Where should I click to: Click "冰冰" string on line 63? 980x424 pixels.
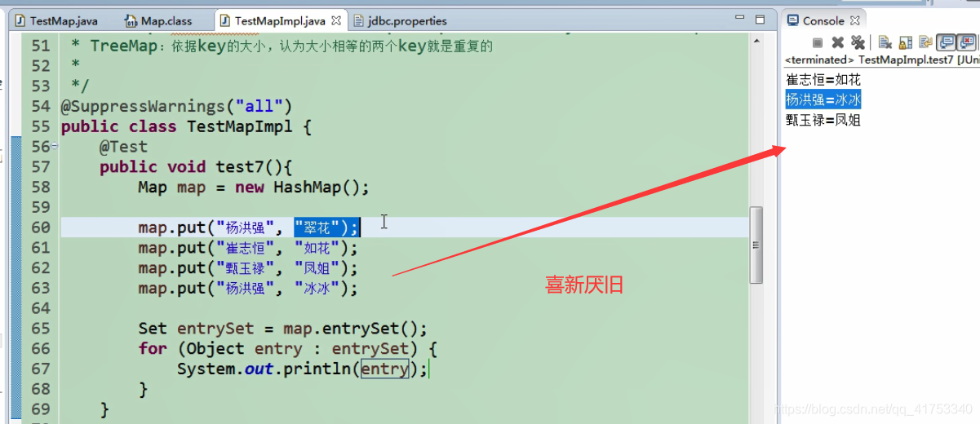click(318, 288)
